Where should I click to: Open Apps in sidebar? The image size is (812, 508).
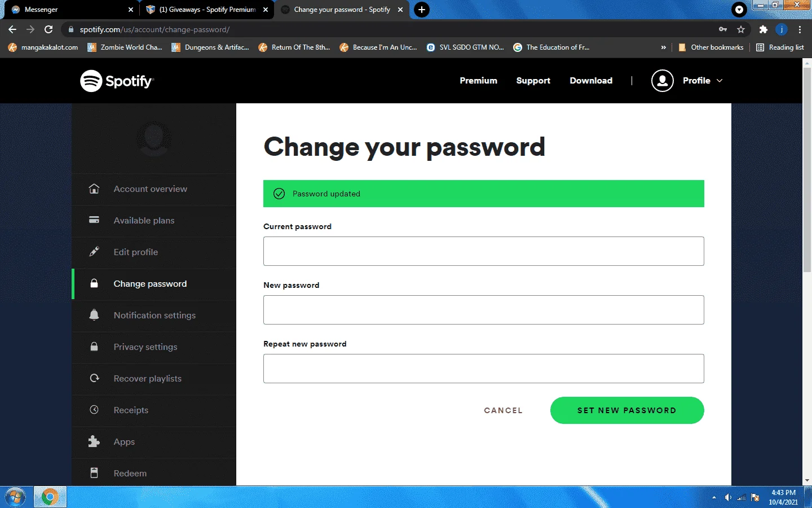[x=124, y=442]
